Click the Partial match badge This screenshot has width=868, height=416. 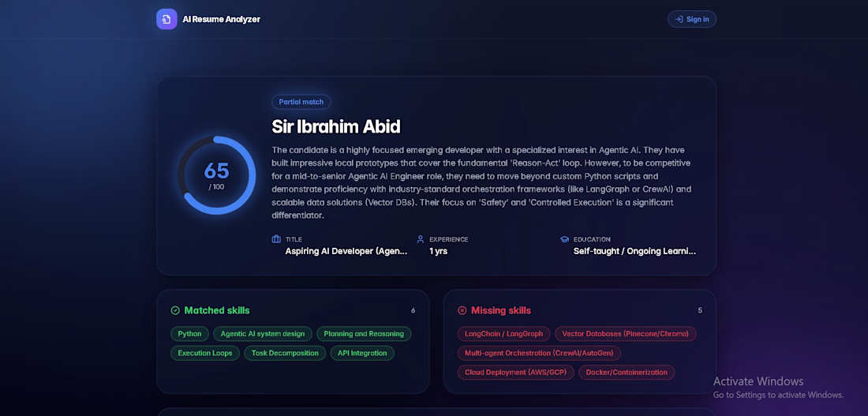(x=301, y=102)
